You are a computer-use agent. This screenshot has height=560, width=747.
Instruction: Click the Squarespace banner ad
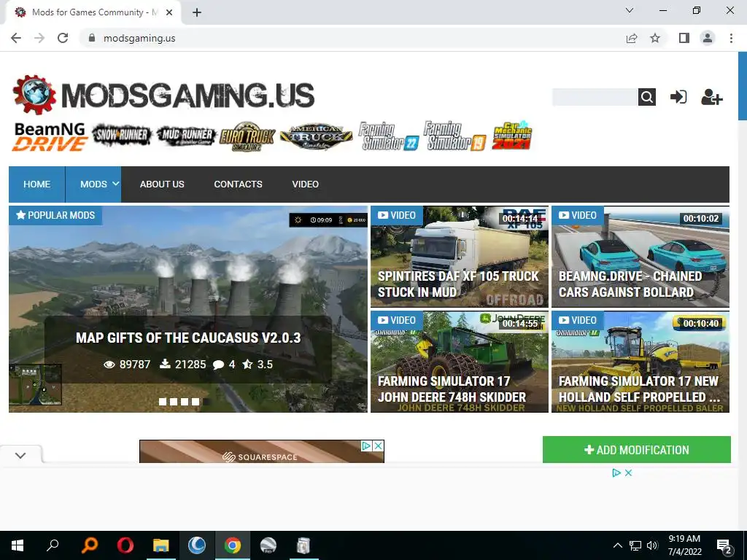pyautogui.click(x=262, y=451)
